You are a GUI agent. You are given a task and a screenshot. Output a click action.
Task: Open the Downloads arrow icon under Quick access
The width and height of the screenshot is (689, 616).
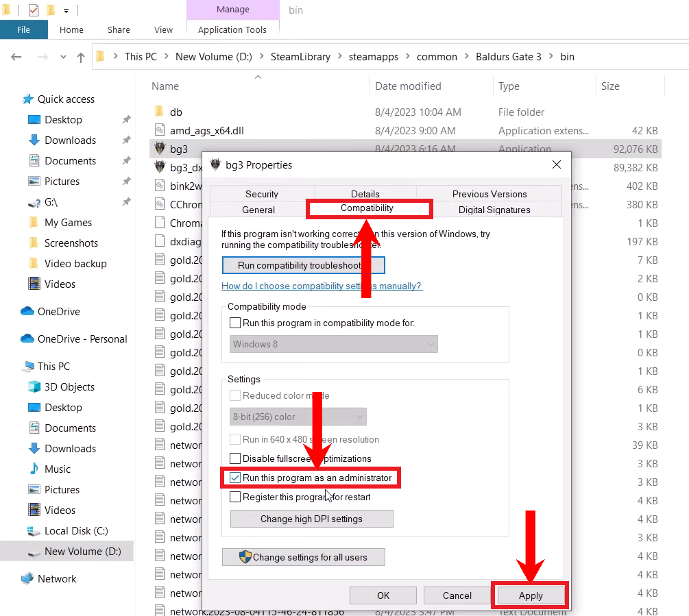click(x=34, y=140)
